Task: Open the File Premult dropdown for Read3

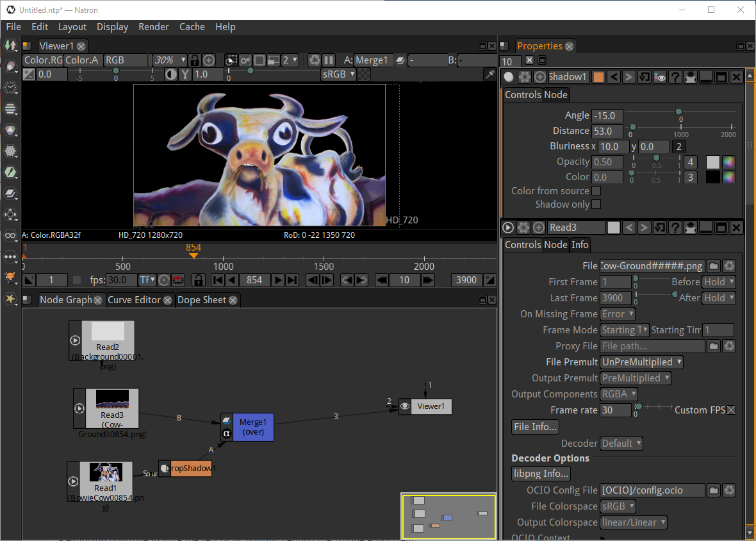Action: 641,362
